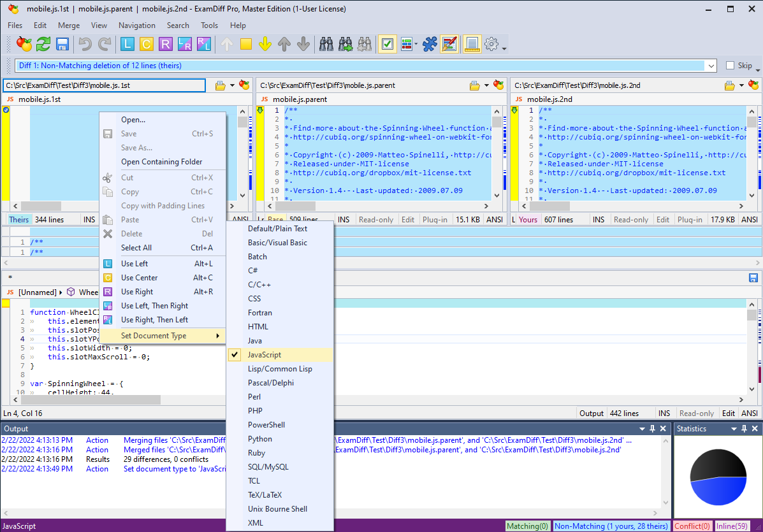Image resolution: width=763 pixels, height=532 pixels.
Task: Click the Statistics pie chart
Action: [x=718, y=477]
